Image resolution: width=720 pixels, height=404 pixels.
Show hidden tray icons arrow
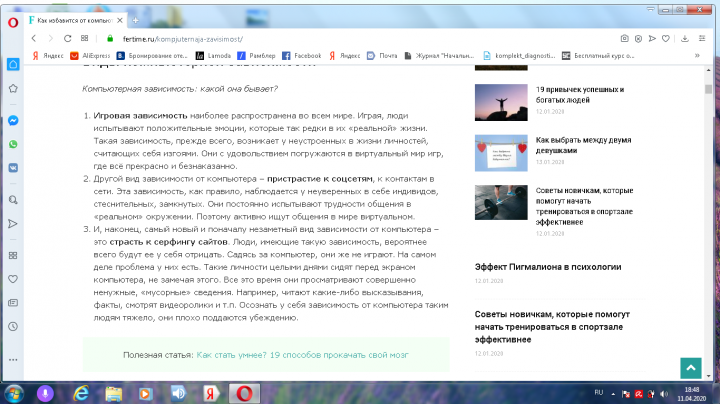coord(613,394)
